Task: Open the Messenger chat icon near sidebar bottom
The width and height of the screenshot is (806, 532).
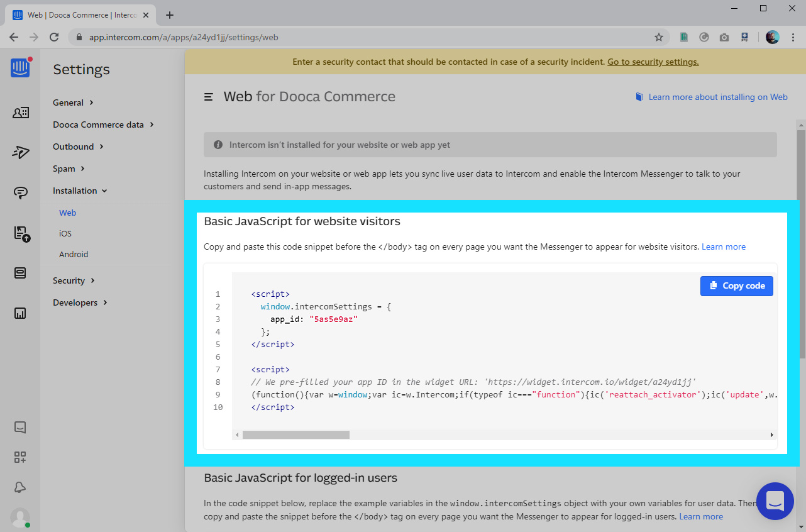Action: 20,427
